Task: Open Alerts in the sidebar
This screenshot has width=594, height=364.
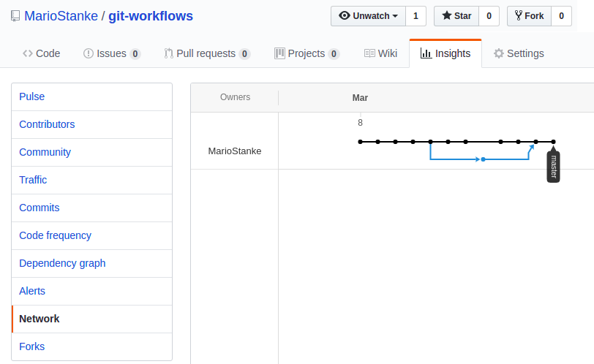Action: click(92, 291)
